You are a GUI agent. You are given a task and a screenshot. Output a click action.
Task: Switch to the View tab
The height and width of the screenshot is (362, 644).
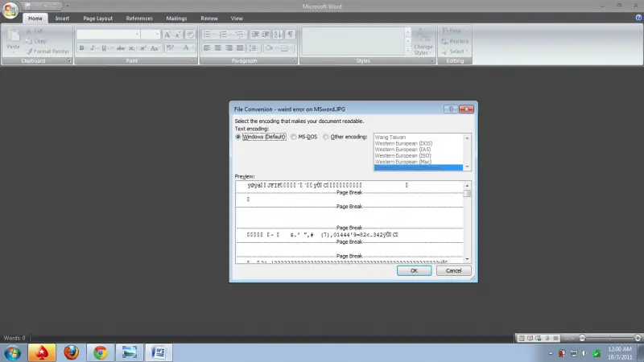tap(237, 19)
